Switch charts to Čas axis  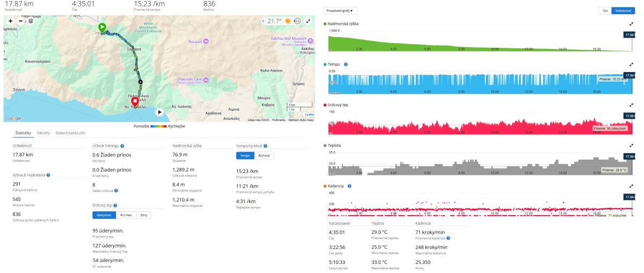(x=605, y=10)
